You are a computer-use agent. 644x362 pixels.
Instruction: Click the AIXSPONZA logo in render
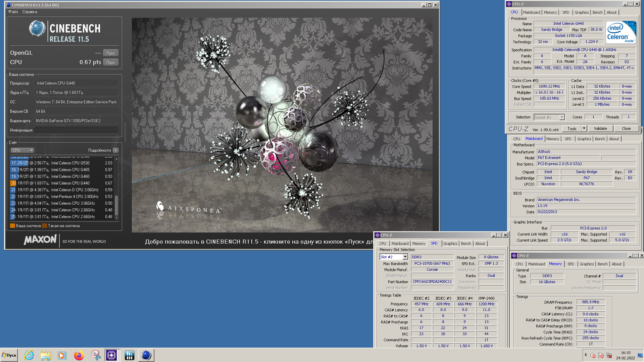189,208
